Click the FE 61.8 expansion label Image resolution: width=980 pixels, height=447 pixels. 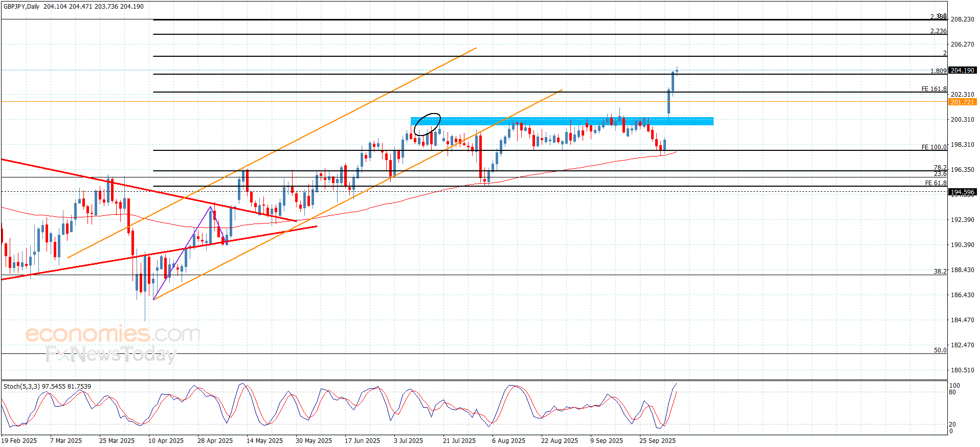(936, 183)
